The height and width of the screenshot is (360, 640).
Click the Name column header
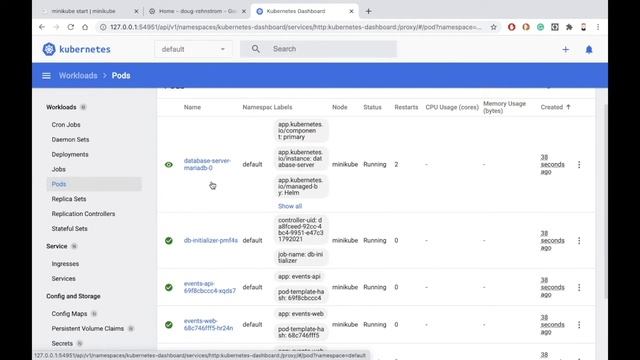tap(192, 107)
